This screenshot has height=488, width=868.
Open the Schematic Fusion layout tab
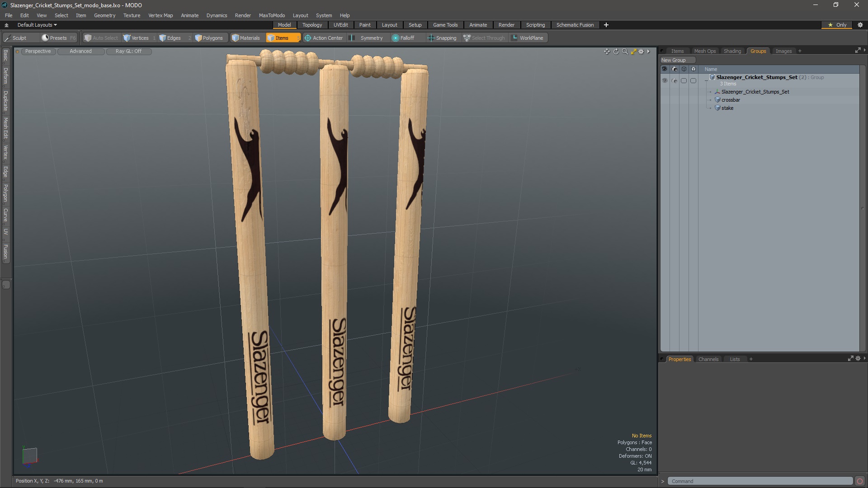[575, 25]
